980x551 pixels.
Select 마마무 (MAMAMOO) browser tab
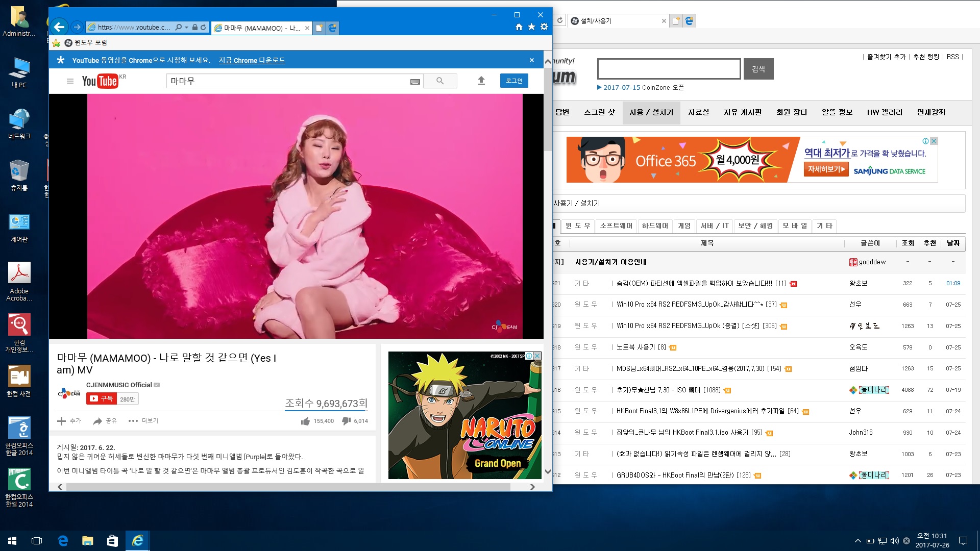(261, 28)
